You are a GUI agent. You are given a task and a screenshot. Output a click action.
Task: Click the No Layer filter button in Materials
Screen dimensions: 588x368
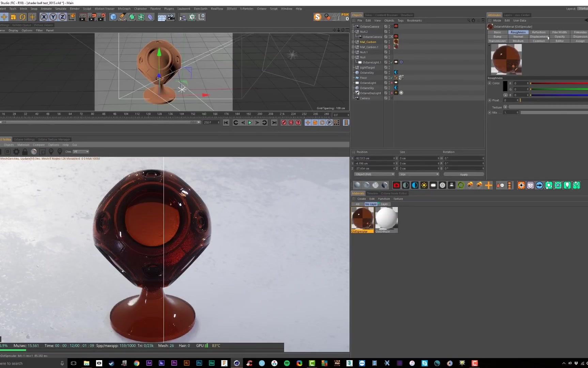[371, 204]
